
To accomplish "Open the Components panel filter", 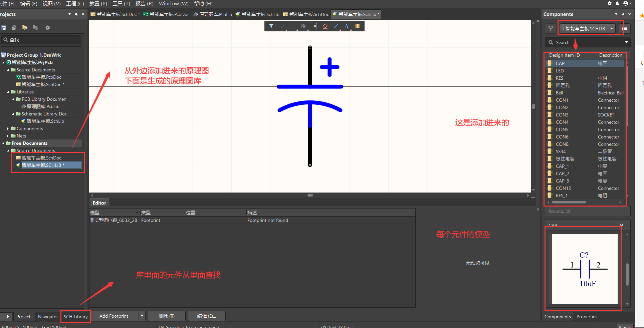I will click(551, 29).
